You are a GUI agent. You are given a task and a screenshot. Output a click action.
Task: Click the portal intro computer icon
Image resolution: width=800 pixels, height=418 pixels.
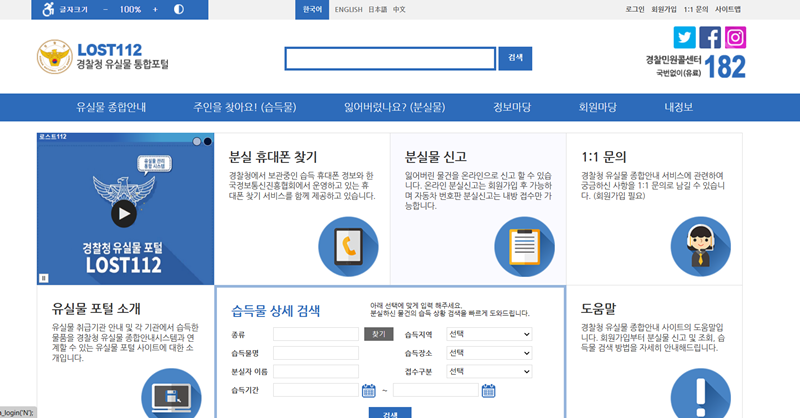pyautogui.click(x=171, y=395)
